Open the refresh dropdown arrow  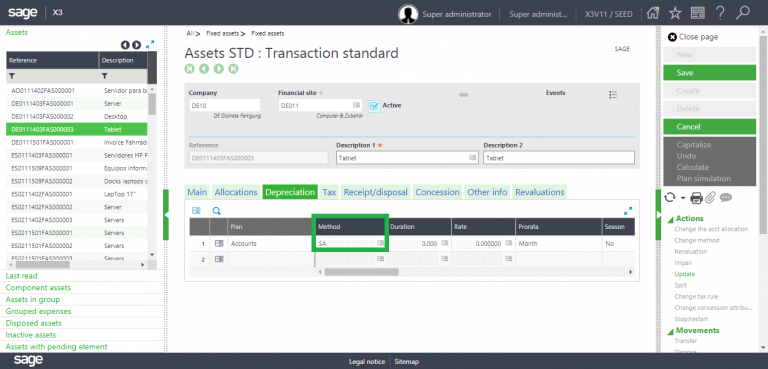(x=683, y=198)
